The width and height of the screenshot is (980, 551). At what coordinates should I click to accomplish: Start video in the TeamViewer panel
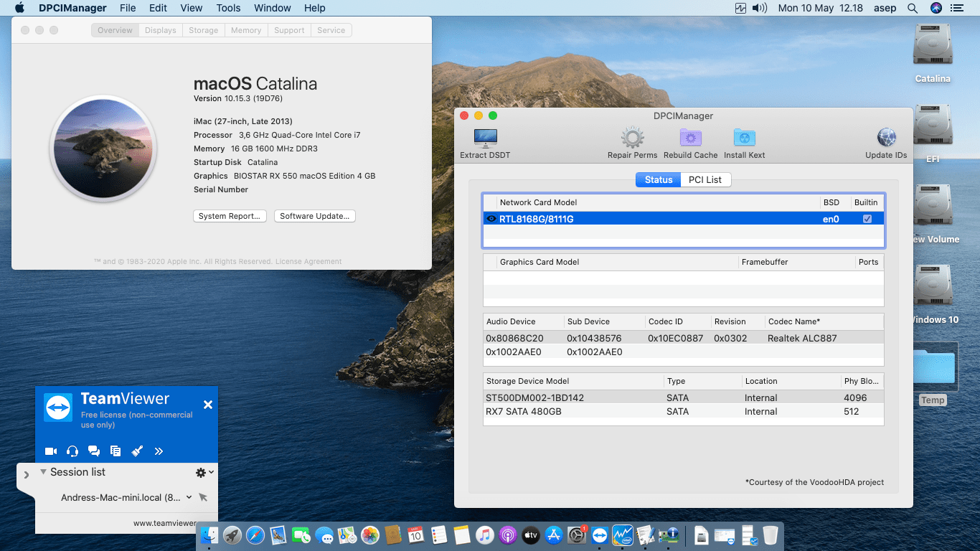[51, 451]
